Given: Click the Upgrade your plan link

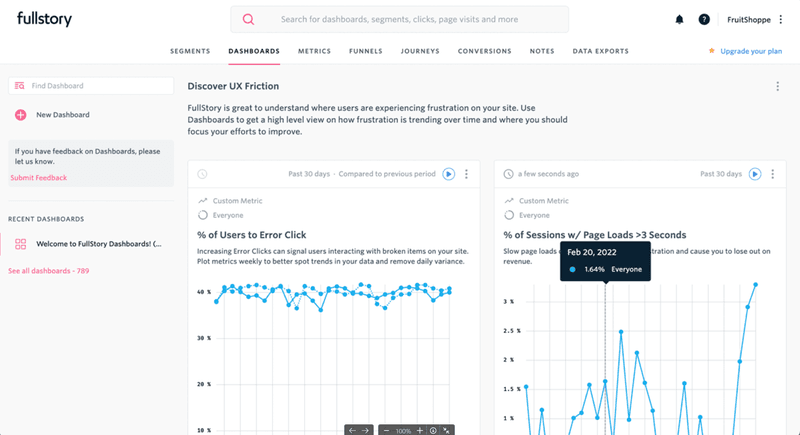Looking at the screenshot, I should tap(751, 51).
